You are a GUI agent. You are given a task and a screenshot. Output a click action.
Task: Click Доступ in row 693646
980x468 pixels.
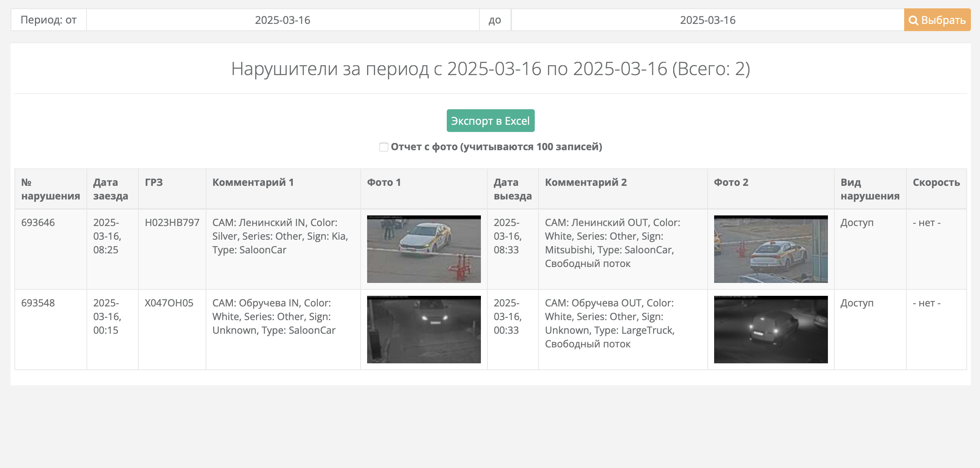(x=857, y=223)
